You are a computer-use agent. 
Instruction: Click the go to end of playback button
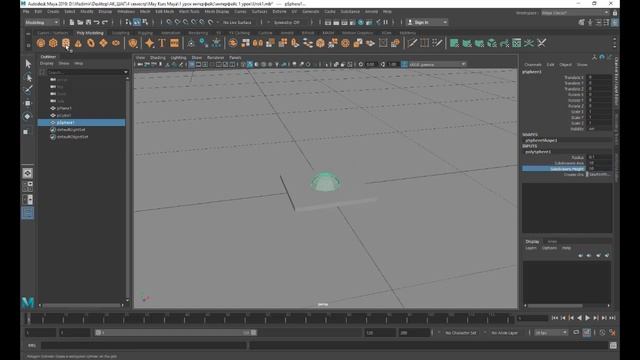[612, 318]
